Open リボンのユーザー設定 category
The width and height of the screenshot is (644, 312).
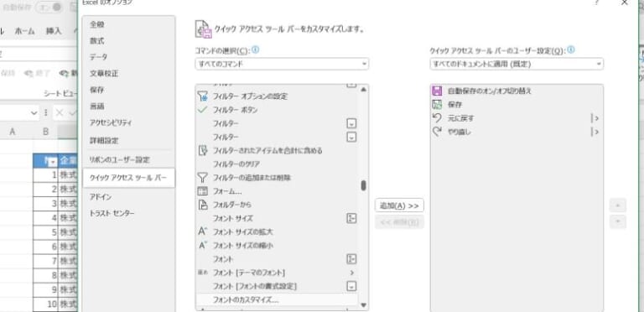[120, 159]
